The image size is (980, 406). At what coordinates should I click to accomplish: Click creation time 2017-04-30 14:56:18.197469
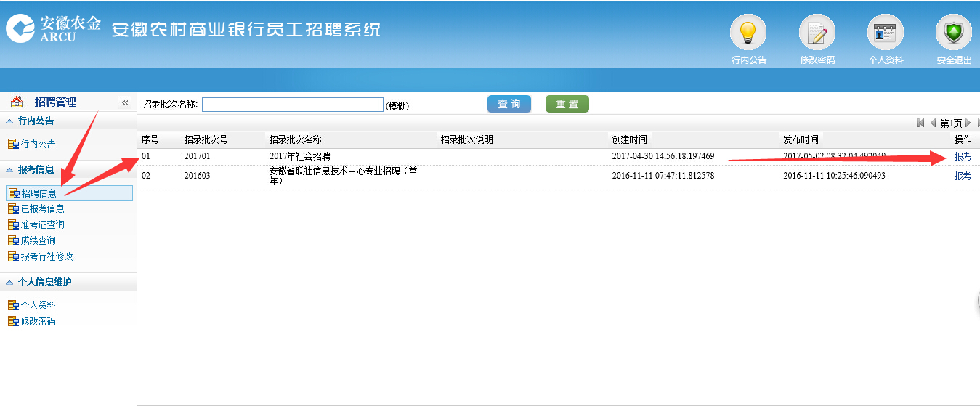pyautogui.click(x=663, y=156)
